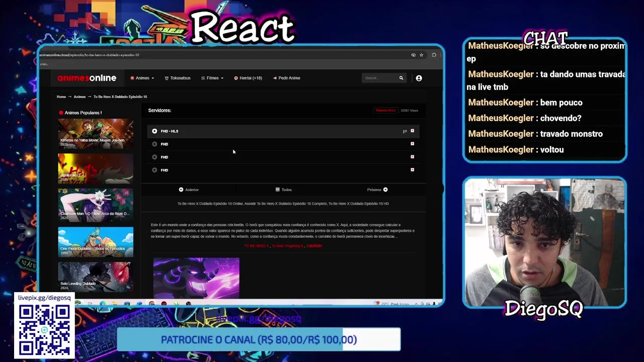Click chat message 'voltou'
This screenshot has width=644, height=362.
coord(551,150)
